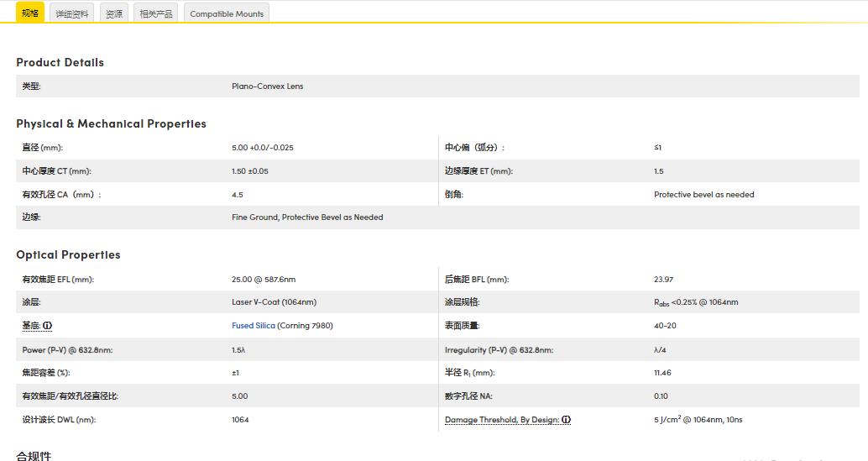Click the Physical & Mechanical Properties heading
Viewport: 868px width, 461px height.
pos(111,123)
